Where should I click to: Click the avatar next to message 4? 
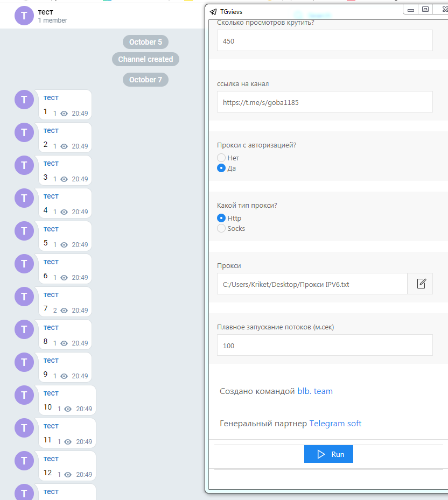tap(24, 199)
